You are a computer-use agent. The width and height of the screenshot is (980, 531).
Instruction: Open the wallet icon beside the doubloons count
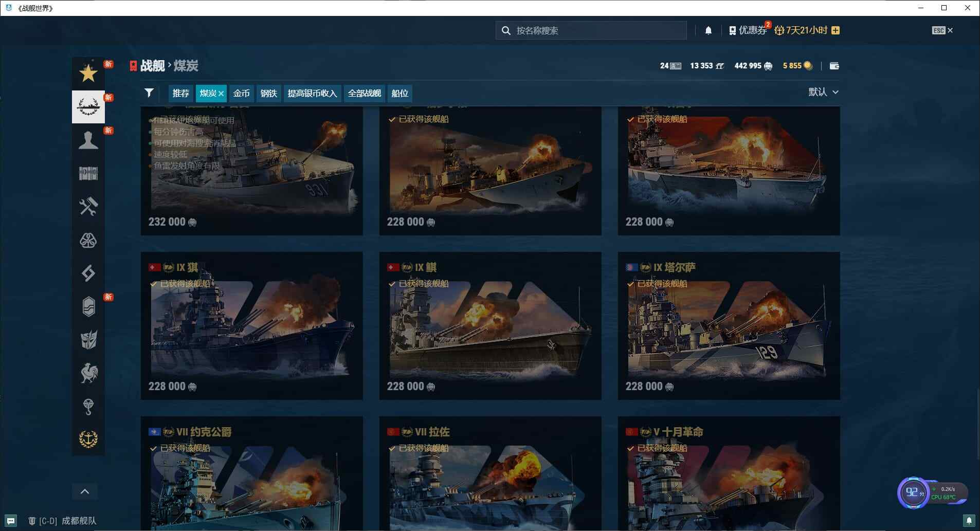[834, 66]
